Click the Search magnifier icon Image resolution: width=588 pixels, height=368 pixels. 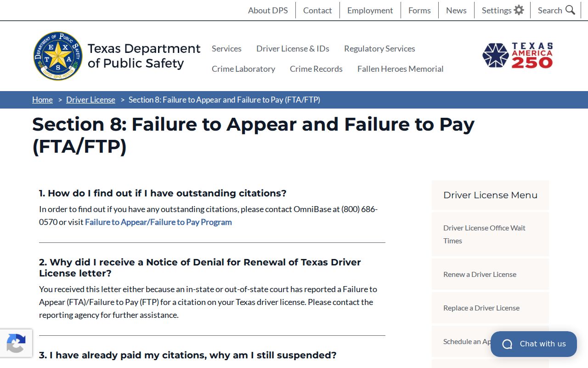(x=570, y=10)
